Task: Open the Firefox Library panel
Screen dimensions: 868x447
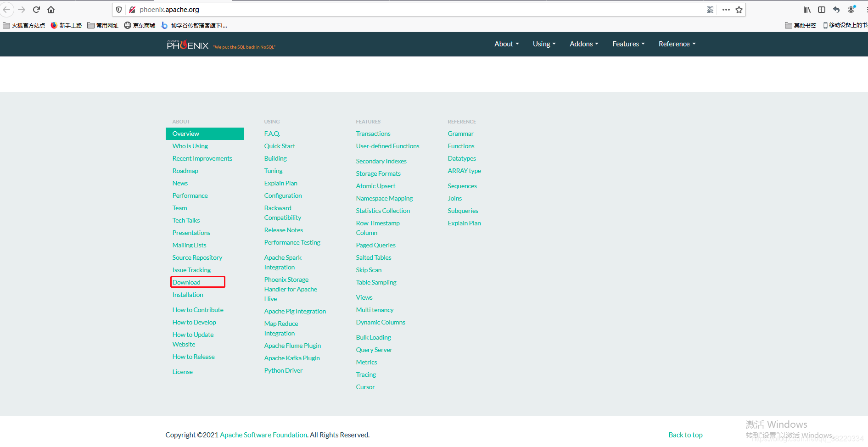Action: (807, 9)
